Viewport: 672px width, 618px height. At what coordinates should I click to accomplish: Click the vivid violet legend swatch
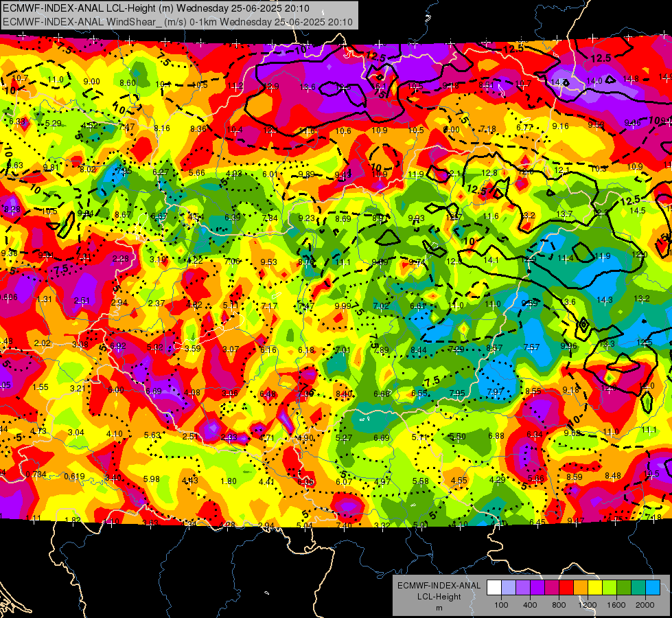tap(537, 588)
